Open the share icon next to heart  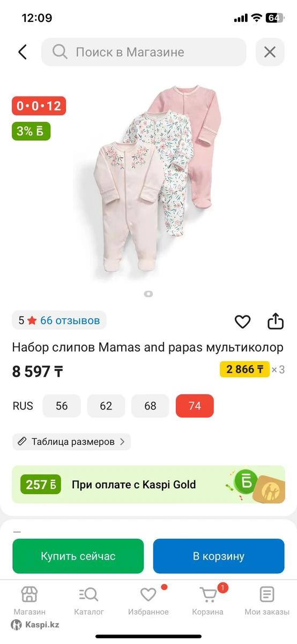[275, 321]
